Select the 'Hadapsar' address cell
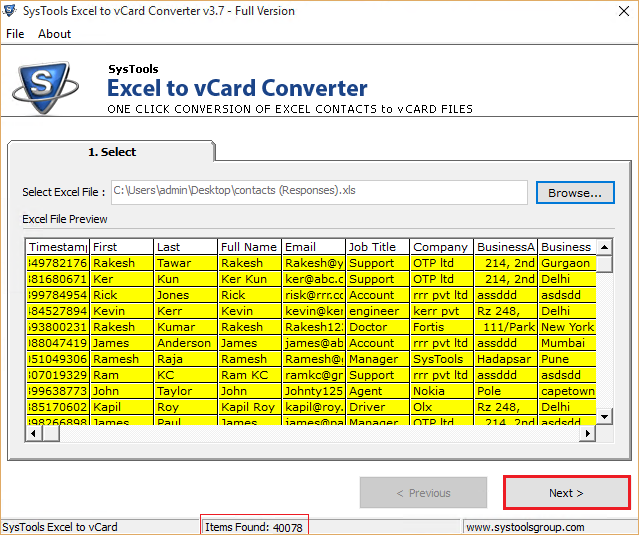639x535 pixels. pyautogui.click(x=505, y=359)
